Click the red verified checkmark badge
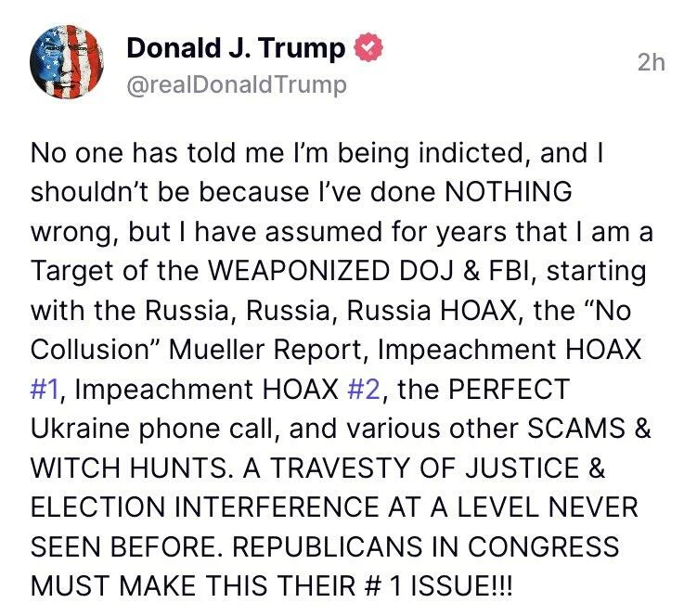684x616 pixels. tap(368, 47)
